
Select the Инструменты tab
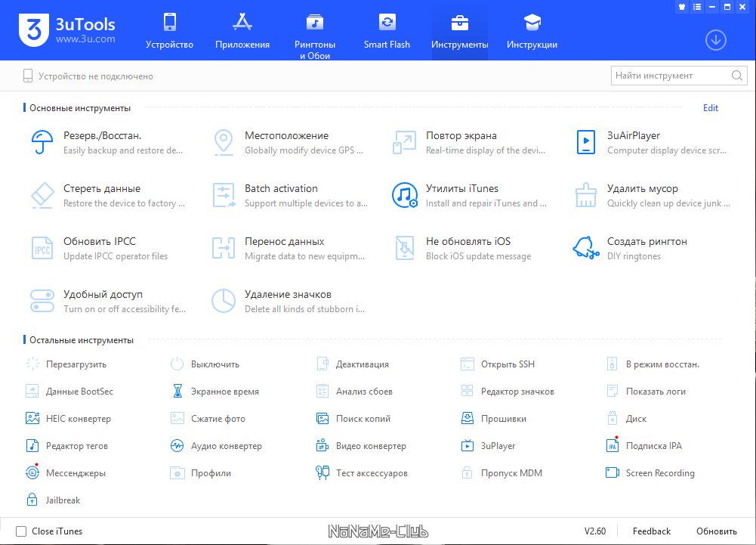pyautogui.click(x=459, y=31)
